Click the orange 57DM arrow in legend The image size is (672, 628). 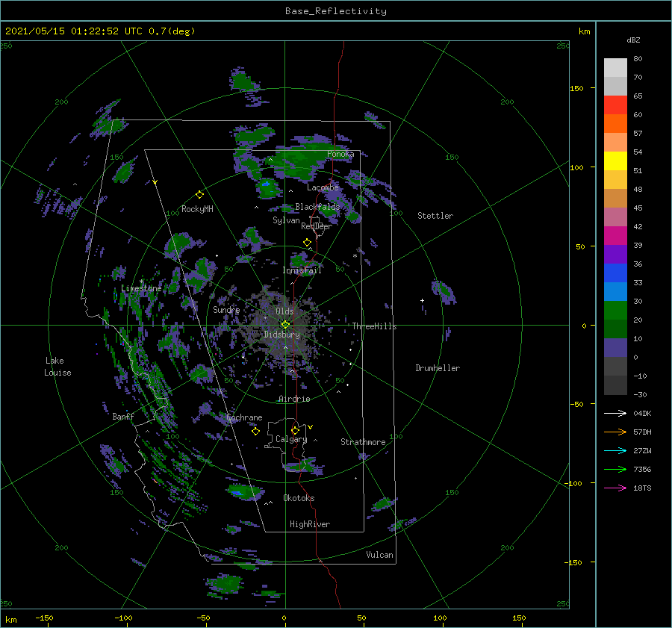[615, 432]
